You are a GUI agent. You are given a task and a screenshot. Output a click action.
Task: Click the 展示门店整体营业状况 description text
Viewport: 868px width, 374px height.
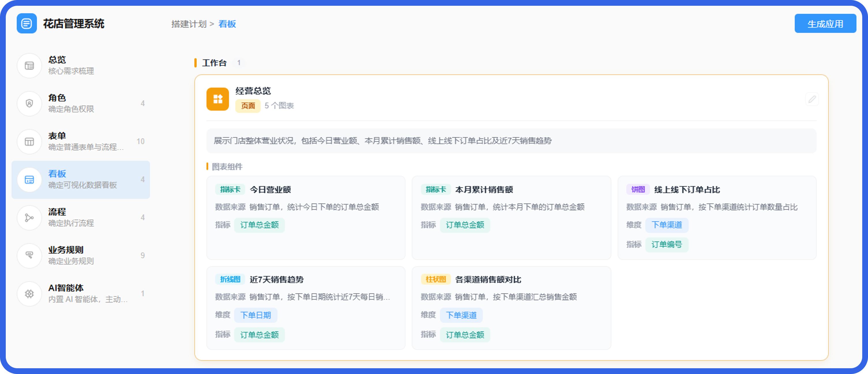(x=383, y=141)
